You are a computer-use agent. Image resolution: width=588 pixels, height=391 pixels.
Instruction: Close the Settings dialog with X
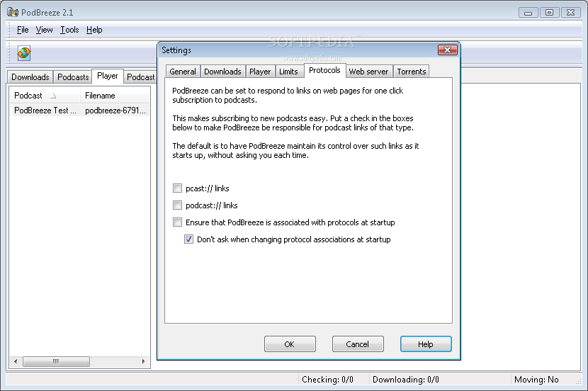coord(447,50)
